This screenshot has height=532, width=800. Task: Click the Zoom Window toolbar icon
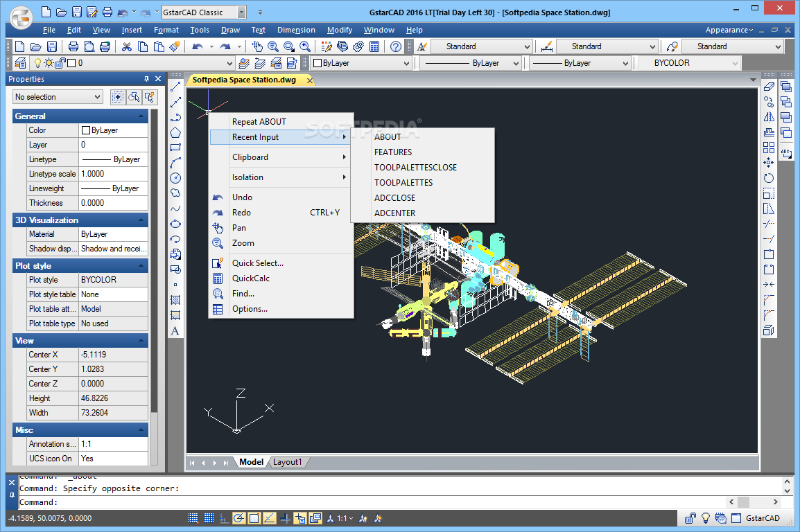(x=289, y=47)
